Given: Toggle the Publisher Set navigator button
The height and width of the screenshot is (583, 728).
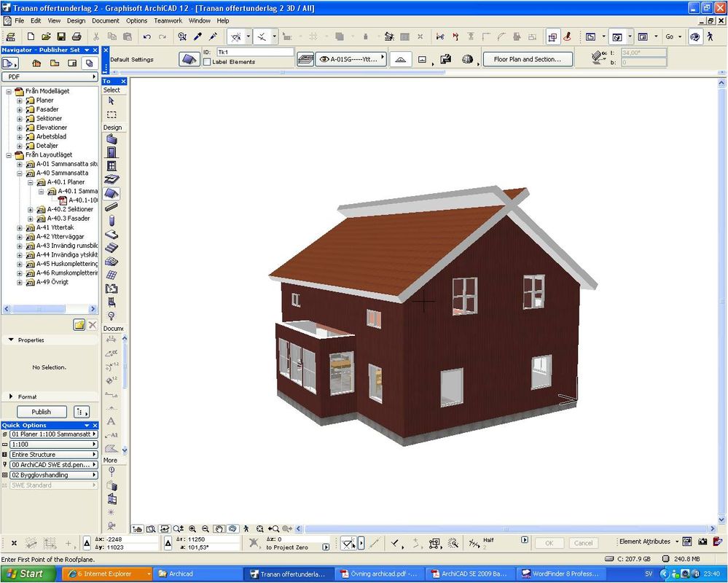Looking at the screenshot, I should (x=89, y=63).
